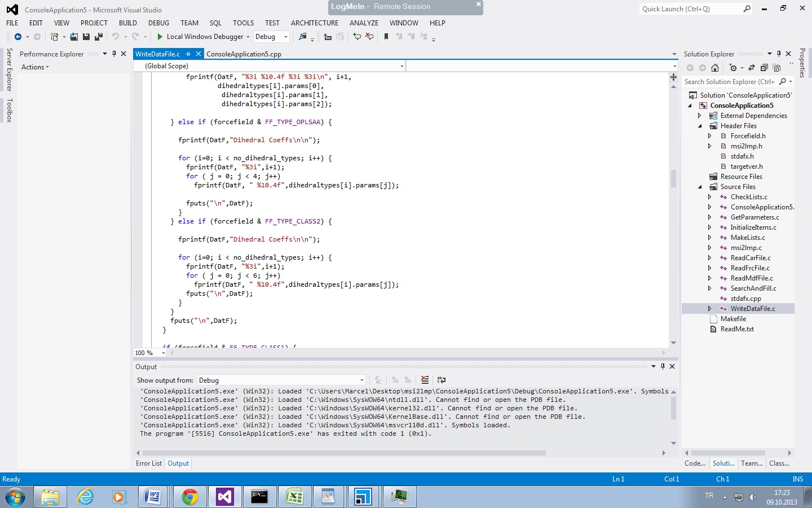Collapse the Source Files folder

[x=700, y=187]
